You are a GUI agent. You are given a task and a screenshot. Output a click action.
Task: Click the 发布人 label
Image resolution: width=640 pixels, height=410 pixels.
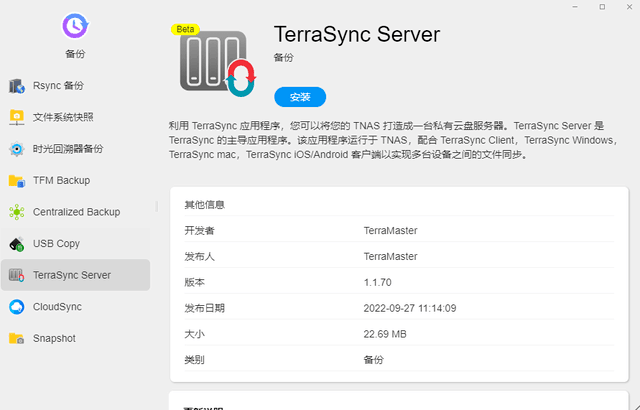199,257
